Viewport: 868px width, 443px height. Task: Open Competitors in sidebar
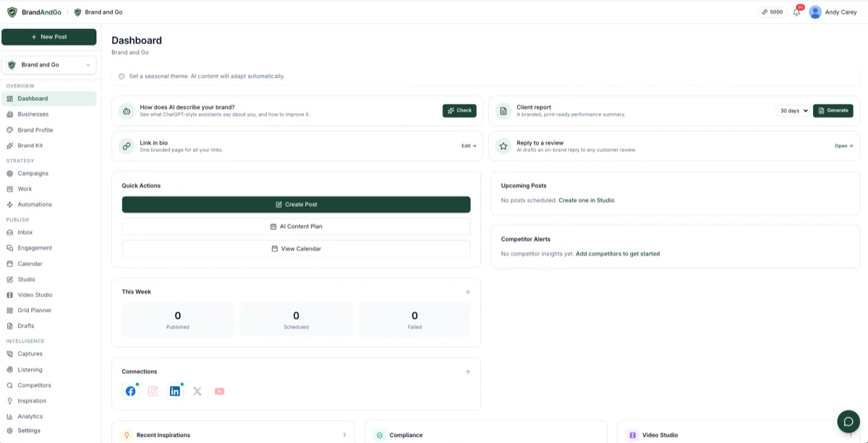pos(49,386)
